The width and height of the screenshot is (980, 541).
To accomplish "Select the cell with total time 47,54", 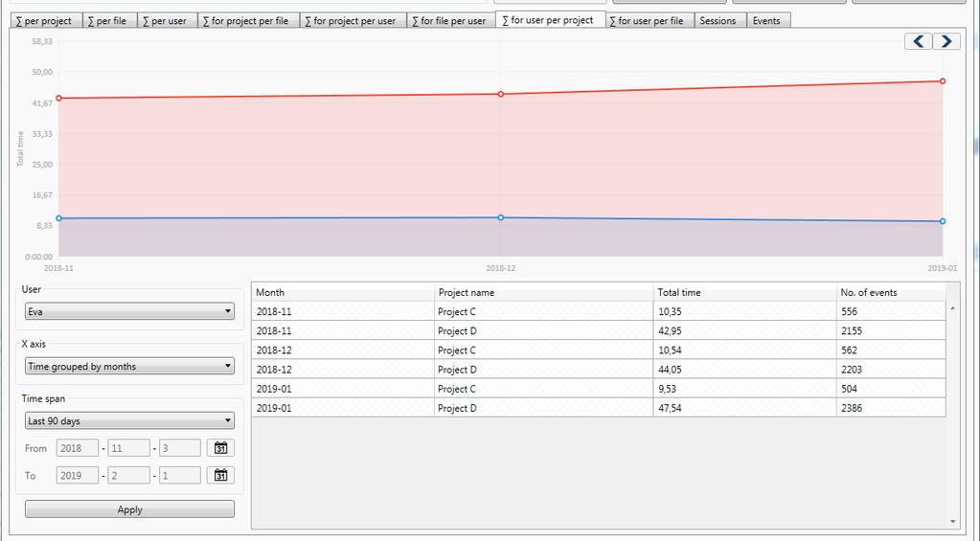I will coord(745,408).
